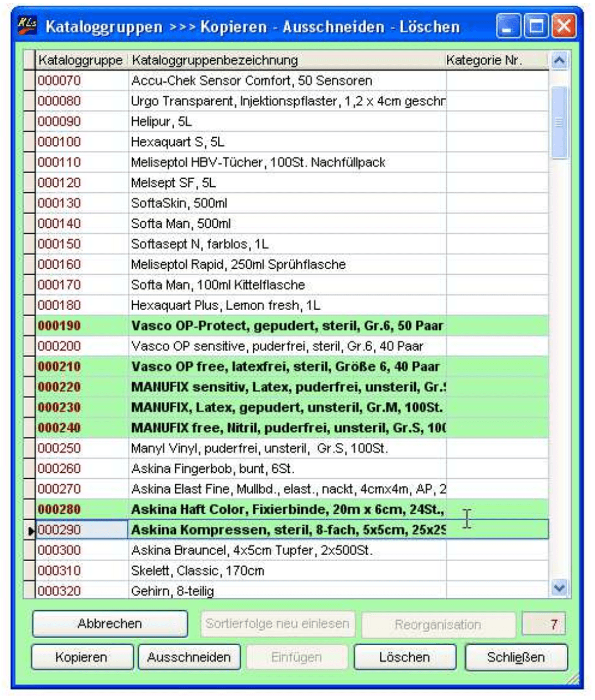Click row selector of current row 000290

[30, 530]
